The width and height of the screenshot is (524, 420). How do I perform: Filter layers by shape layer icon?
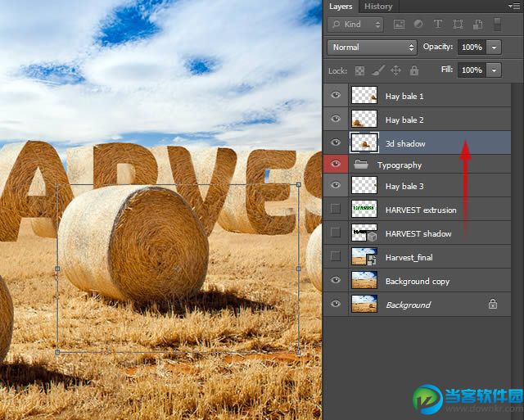coord(458,24)
